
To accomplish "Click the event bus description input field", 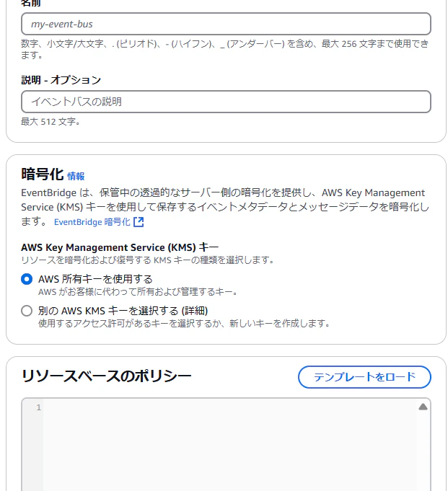I will (x=226, y=102).
